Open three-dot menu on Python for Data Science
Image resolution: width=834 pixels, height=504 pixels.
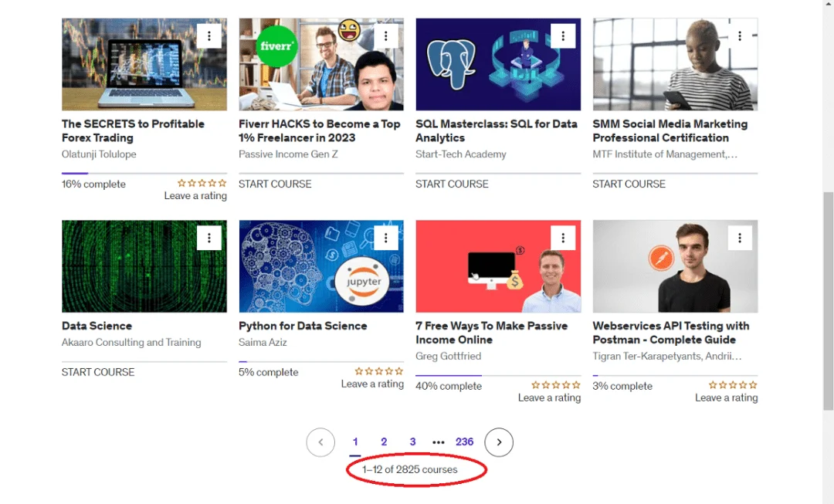tap(386, 238)
